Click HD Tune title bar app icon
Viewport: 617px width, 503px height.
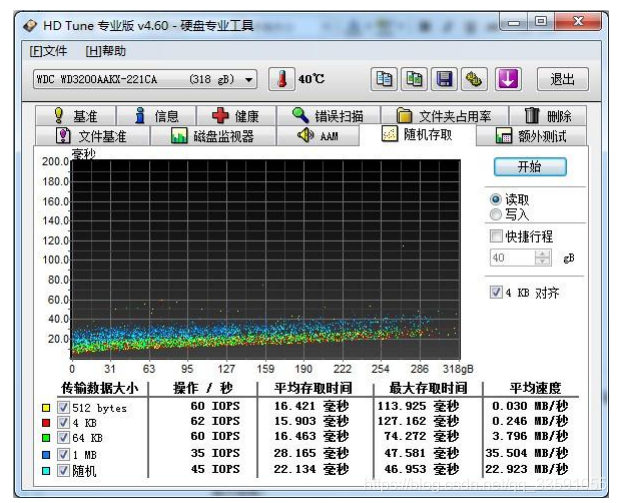(30, 26)
